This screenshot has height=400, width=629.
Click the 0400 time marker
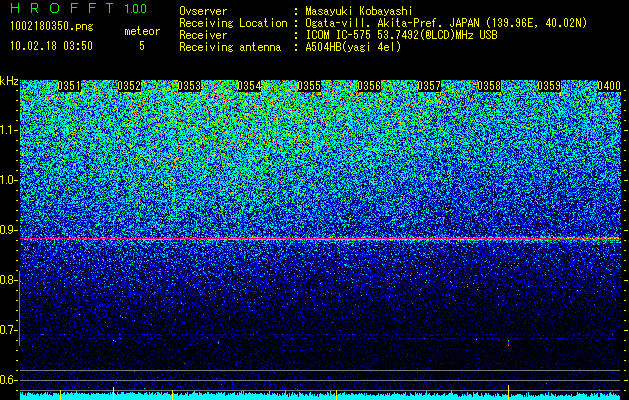click(609, 86)
